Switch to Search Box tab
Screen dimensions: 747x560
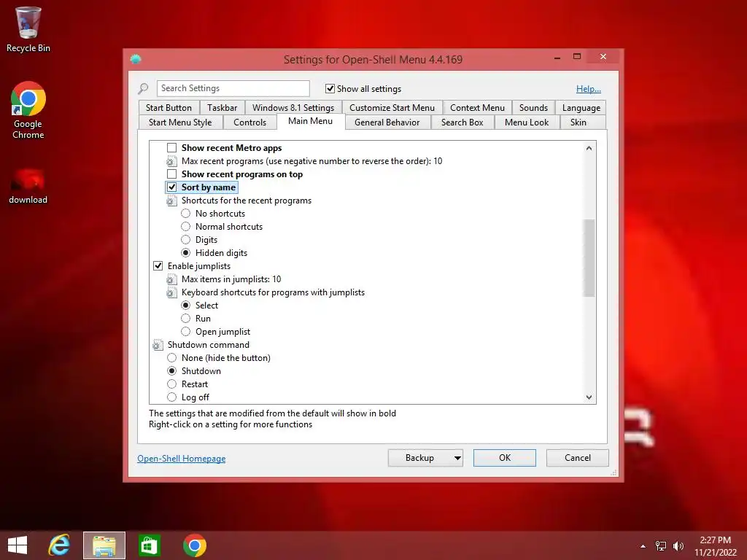(462, 122)
